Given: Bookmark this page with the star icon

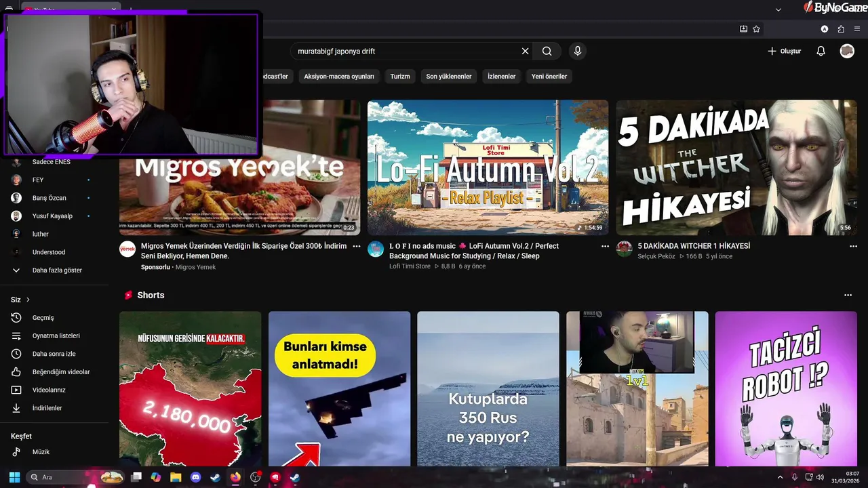Looking at the screenshot, I should click(x=756, y=29).
